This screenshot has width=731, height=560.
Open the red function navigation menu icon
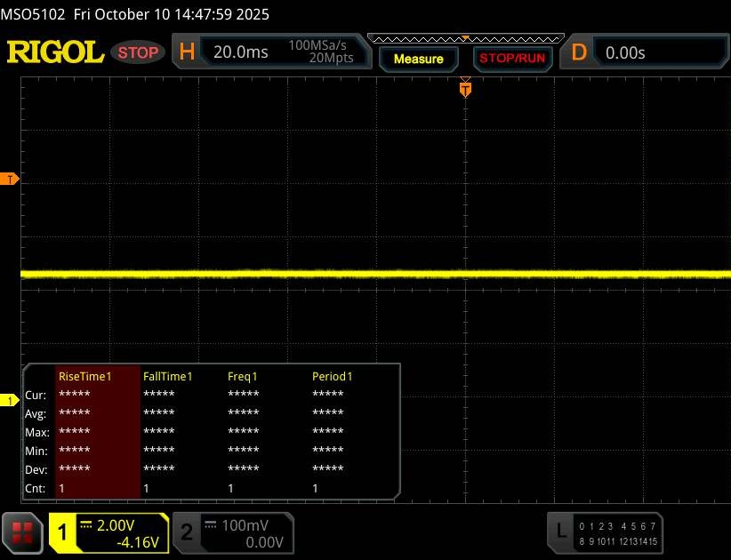(x=23, y=532)
